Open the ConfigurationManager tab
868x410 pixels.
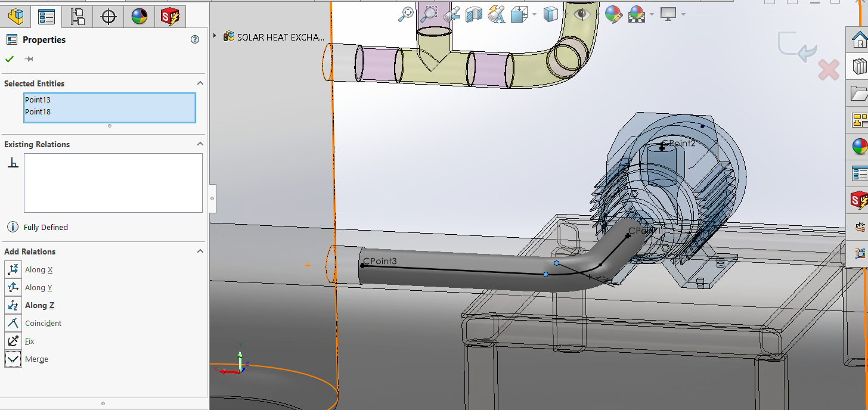coord(77,17)
